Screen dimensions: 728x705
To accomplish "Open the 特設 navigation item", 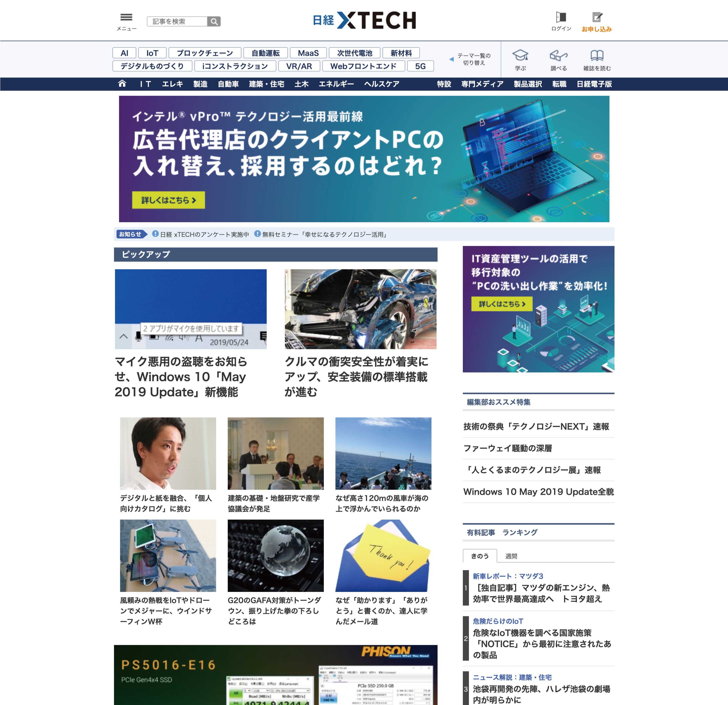I will pos(444,84).
